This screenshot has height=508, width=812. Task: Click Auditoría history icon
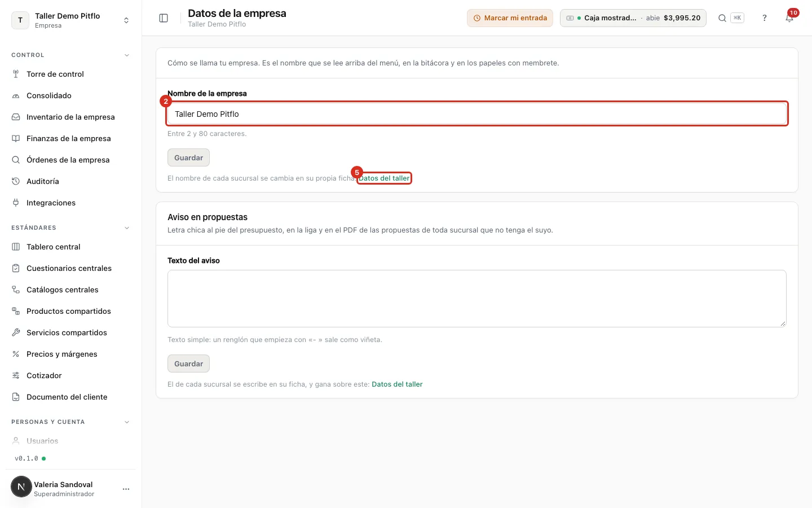(x=16, y=181)
